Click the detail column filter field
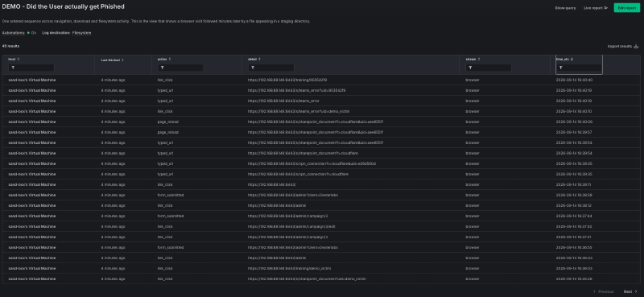 [x=271, y=68]
